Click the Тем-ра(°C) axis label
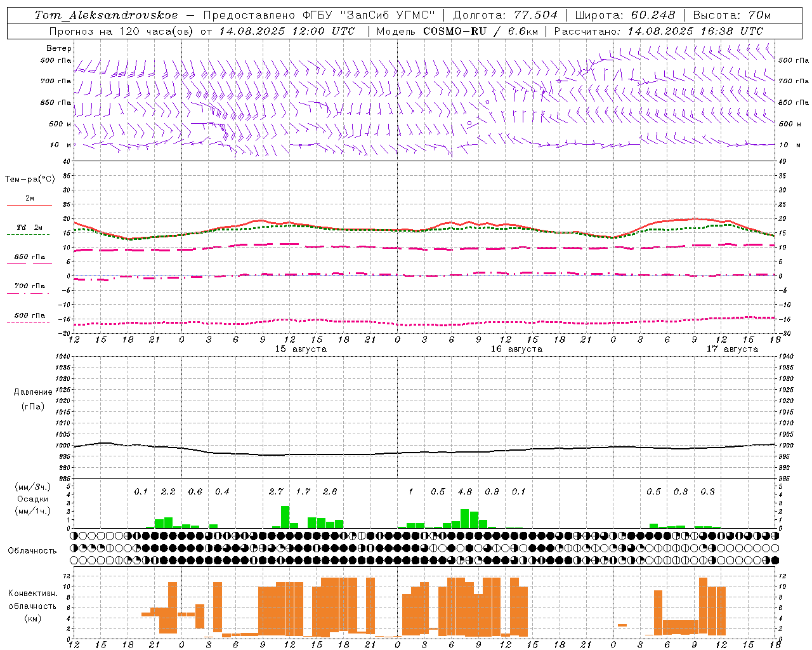 coord(30,180)
